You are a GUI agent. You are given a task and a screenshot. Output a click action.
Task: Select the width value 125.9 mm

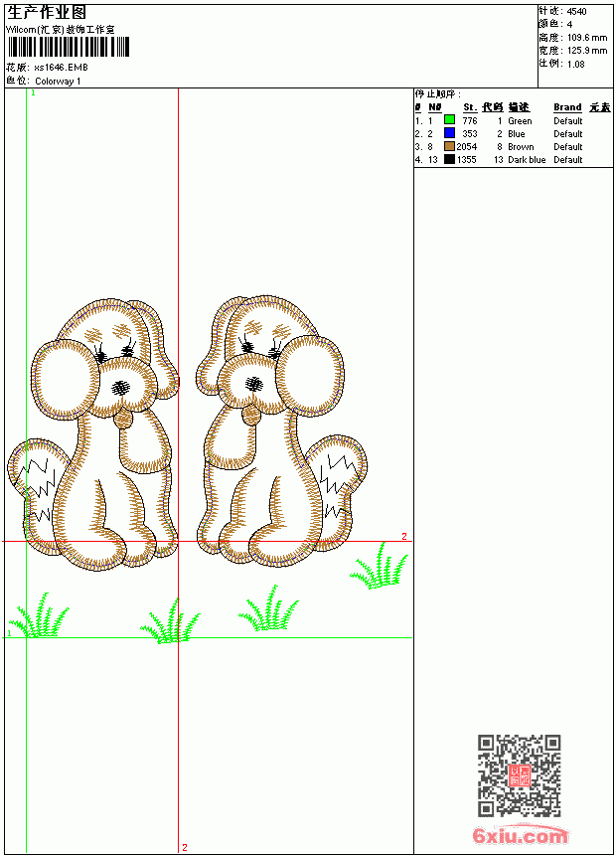pos(587,51)
